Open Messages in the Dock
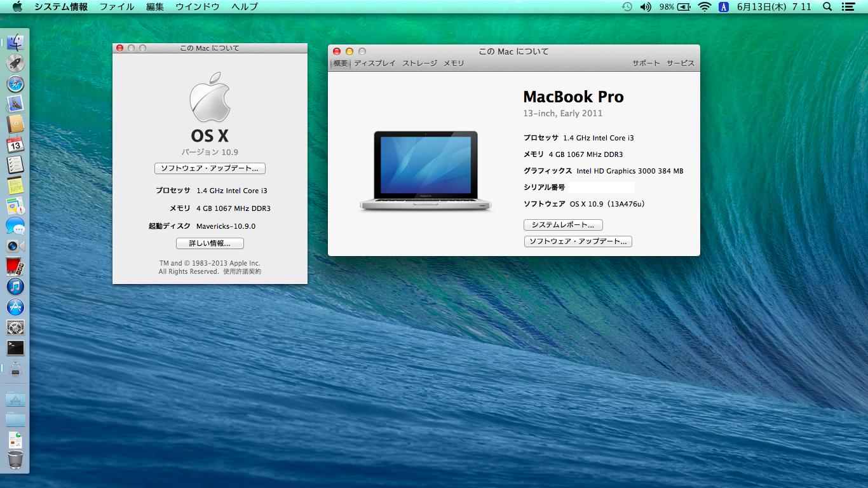 pyautogui.click(x=15, y=226)
